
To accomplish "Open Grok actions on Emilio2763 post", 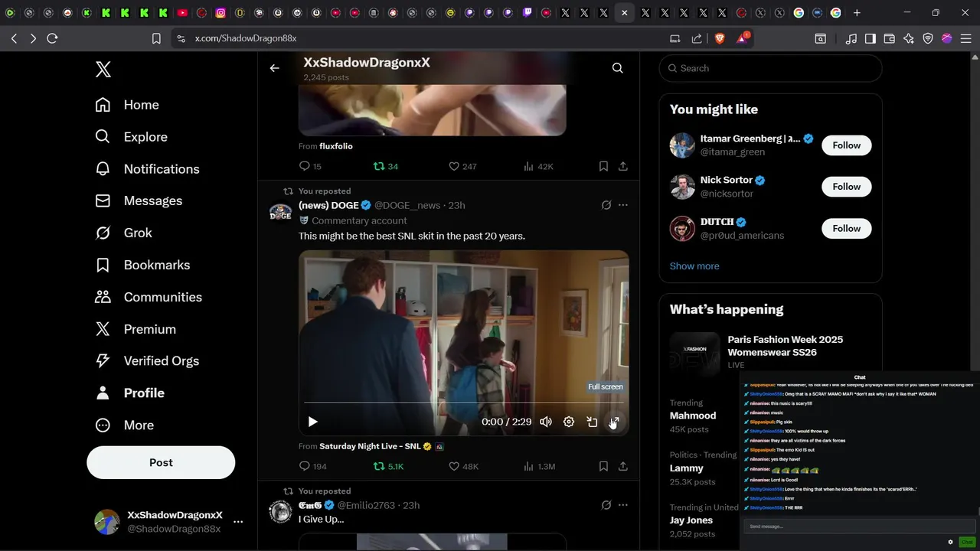I will pyautogui.click(x=606, y=505).
